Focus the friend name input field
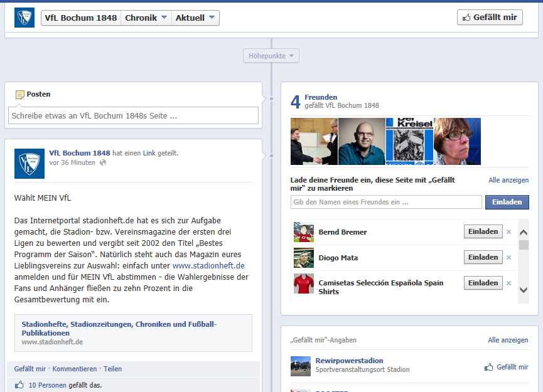This screenshot has width=543, height=392. tap(386, 202)
